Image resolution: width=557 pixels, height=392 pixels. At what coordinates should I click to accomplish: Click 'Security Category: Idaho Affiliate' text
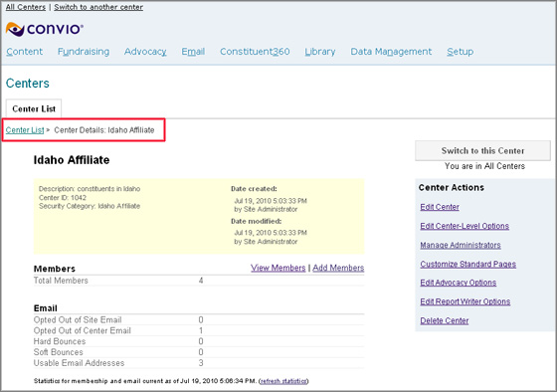coord(90,206)
